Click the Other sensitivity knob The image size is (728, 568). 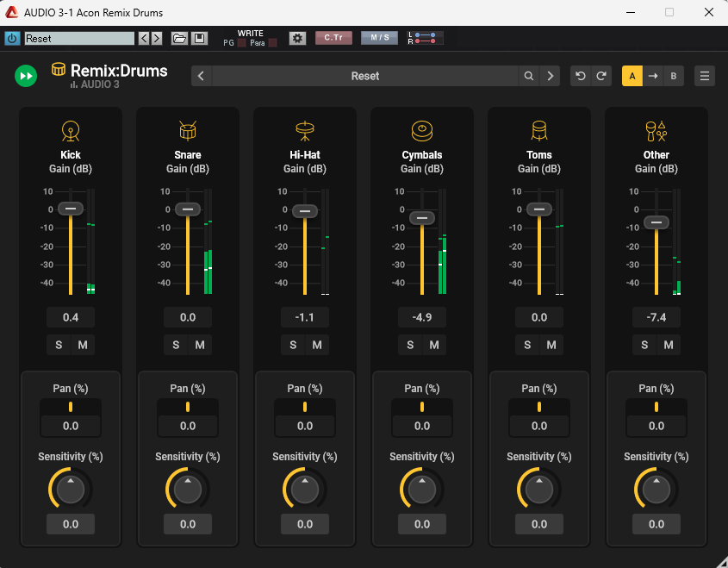(656, 489)
